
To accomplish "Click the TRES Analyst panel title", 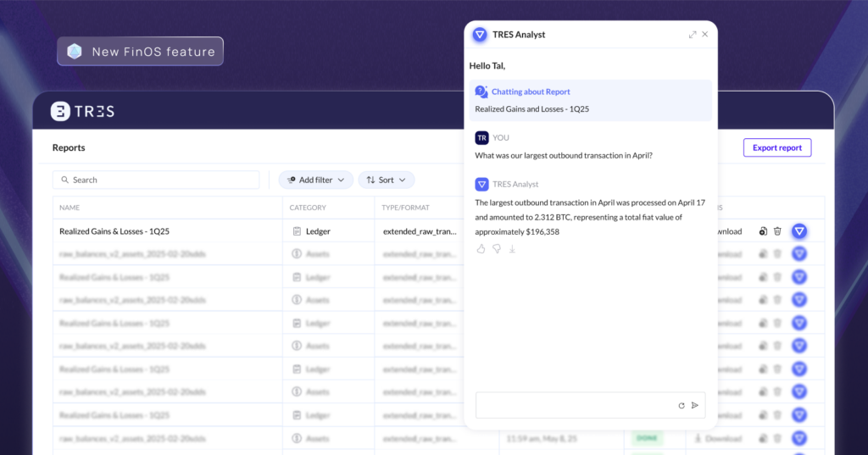I will [519, 35].
